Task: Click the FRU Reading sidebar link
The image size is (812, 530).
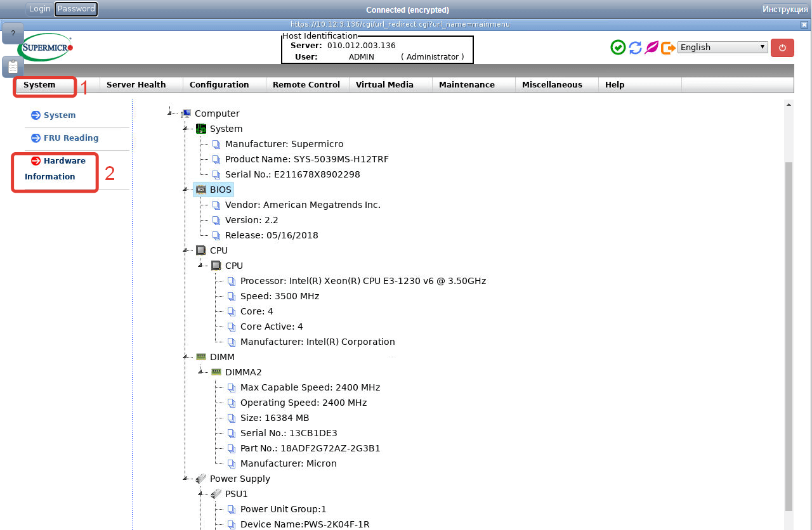Action: [70, 138]
